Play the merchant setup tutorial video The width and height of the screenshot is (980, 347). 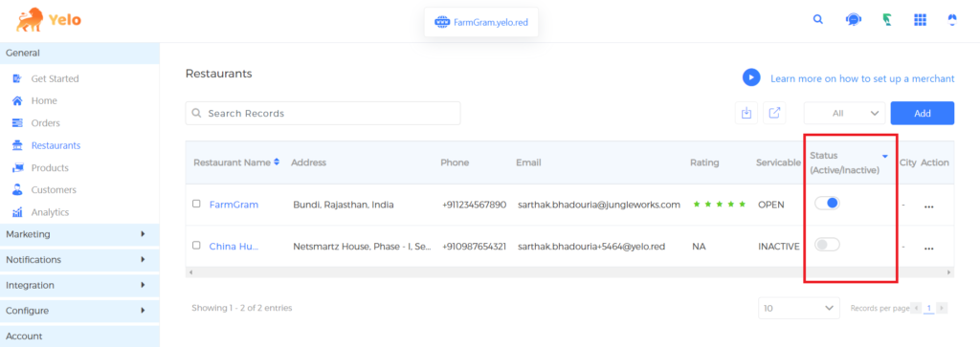click(751, 78)
